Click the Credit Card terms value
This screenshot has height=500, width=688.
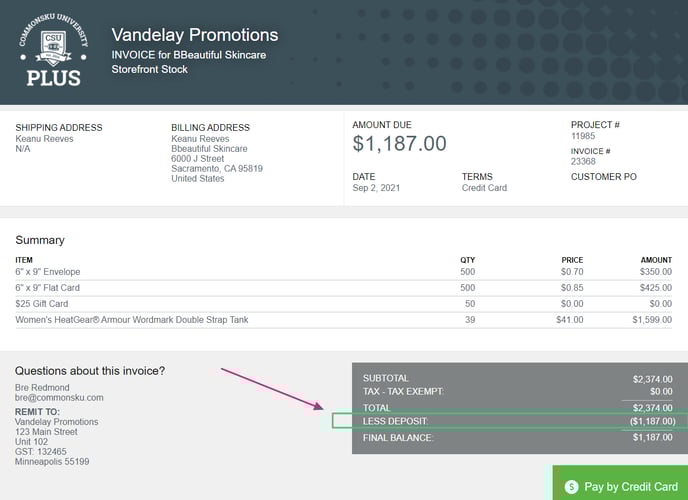(484, 188)
